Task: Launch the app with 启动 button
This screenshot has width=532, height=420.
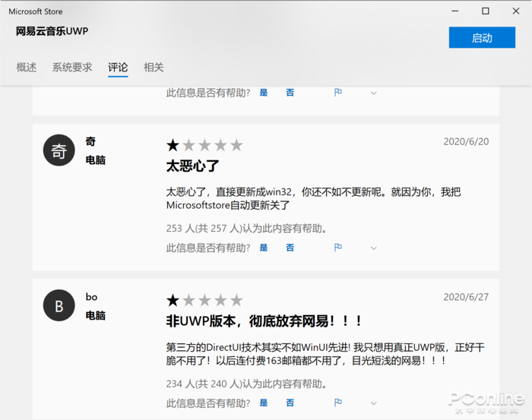Action: 482,37
